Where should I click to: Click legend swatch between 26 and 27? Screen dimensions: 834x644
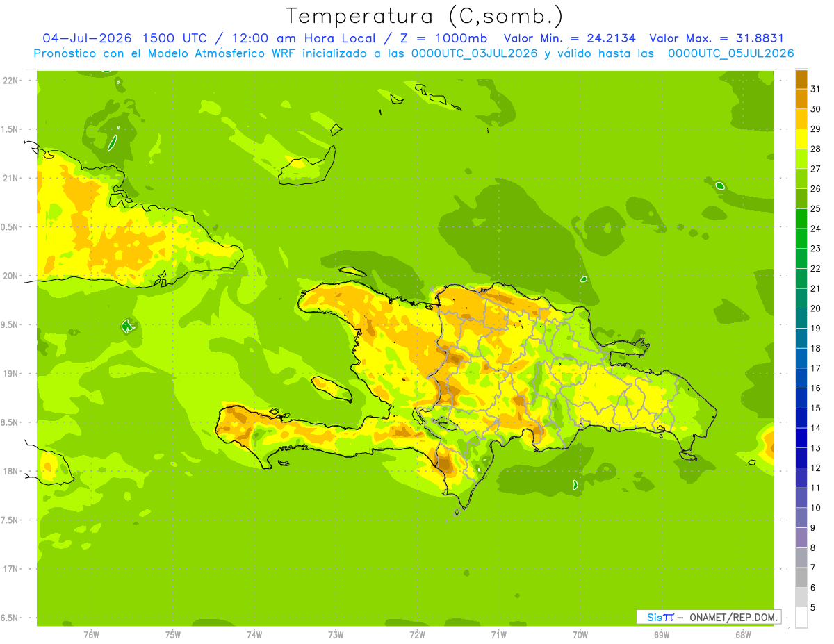click(801, 179)
